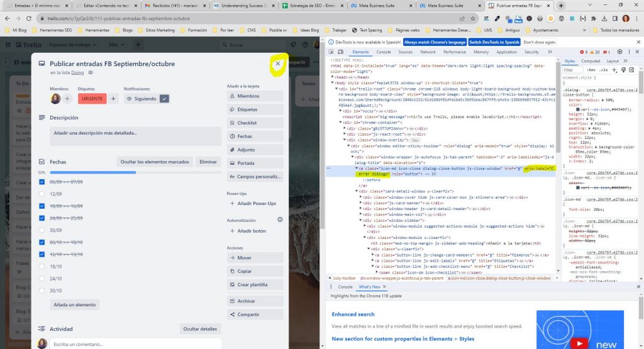644x349 pixels.
Task: Toggle the :hov element state option
Action: pyautogui.click(x=591, y=70)
